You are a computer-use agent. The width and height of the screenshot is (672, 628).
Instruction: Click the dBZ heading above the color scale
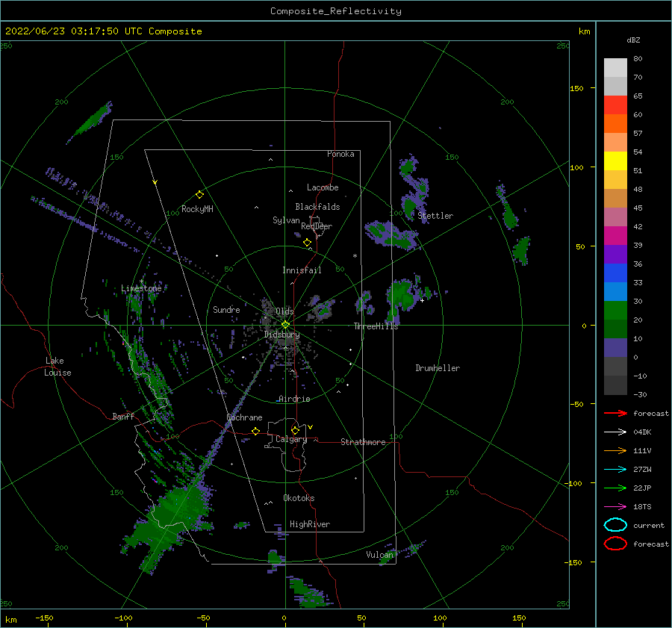pos(633,40)
